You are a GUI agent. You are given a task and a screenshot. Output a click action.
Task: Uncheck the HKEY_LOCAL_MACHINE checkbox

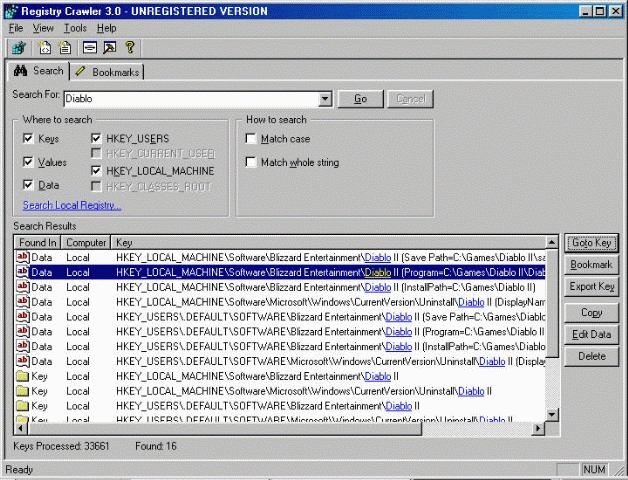coord(96,171)
